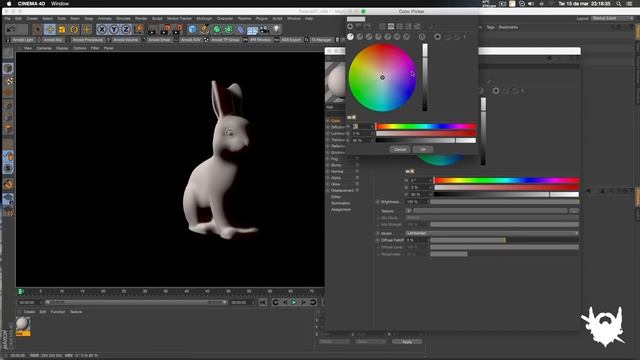640x360 pixels.
Task: Click Cancel in Color Picker dialog
Action: [400, 149]
